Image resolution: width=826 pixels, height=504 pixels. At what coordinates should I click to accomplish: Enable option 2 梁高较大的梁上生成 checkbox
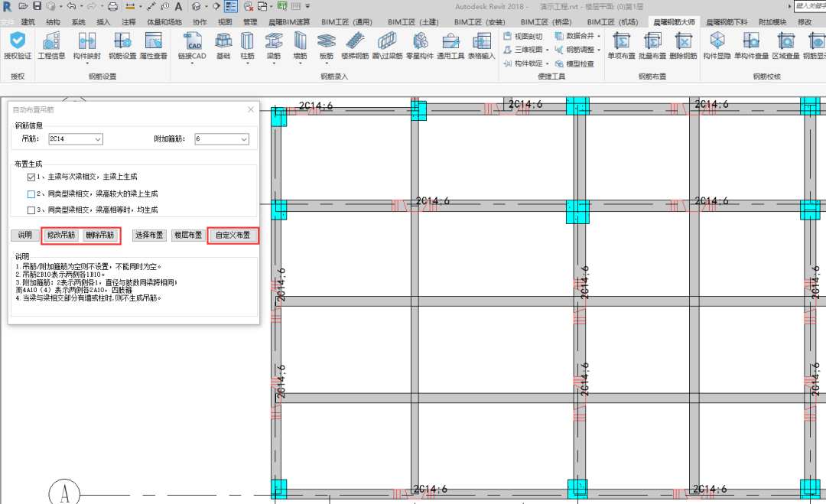31,194
